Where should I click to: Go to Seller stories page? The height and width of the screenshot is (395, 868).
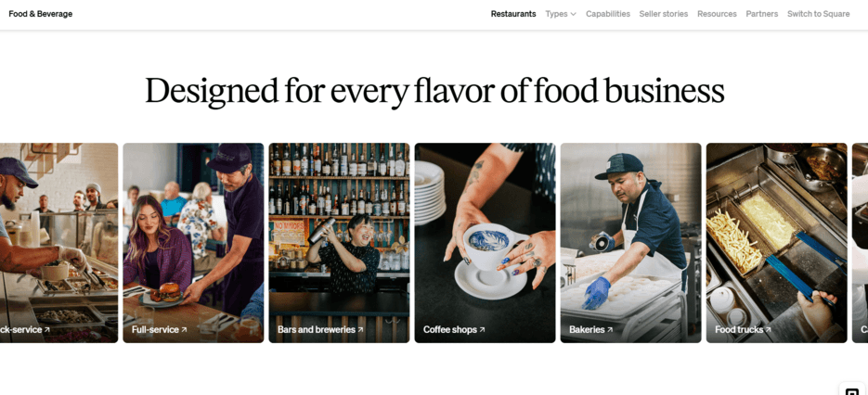pos(663,14)
